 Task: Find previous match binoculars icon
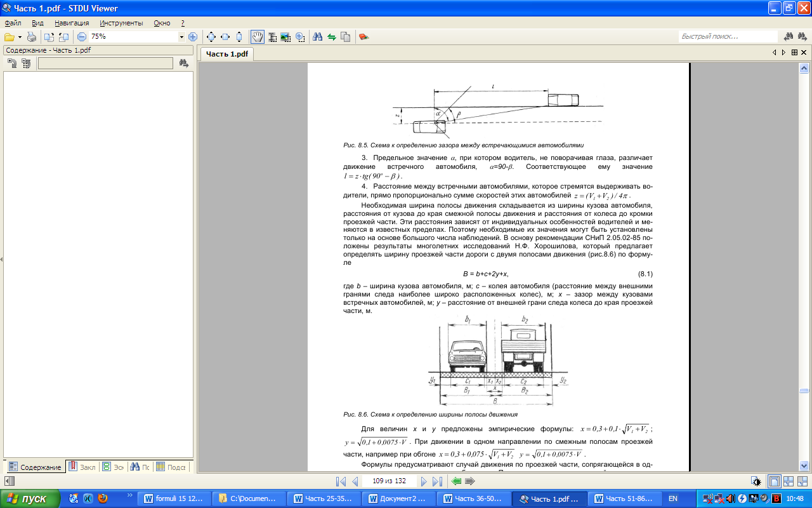[x=789, y=37]
